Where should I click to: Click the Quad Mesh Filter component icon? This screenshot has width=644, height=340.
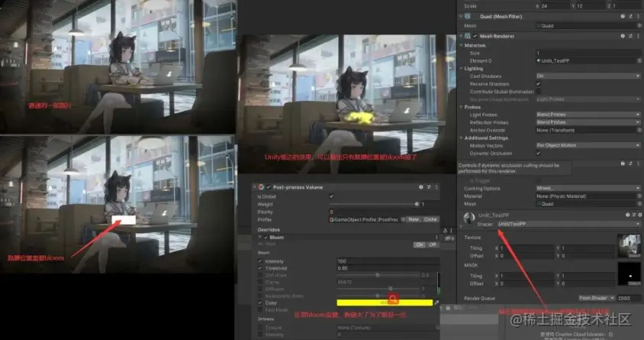click(x=468, y=17)
